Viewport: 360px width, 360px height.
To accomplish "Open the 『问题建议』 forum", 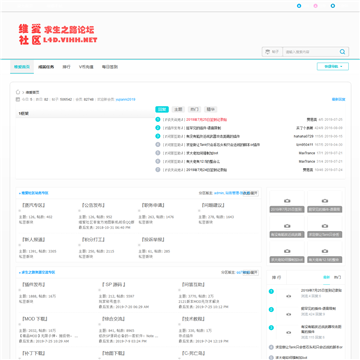I will click(x=213, y=205).
